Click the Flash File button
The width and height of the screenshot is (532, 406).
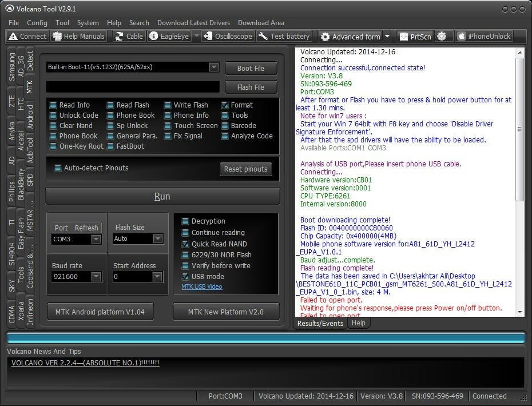coord(251,87)
